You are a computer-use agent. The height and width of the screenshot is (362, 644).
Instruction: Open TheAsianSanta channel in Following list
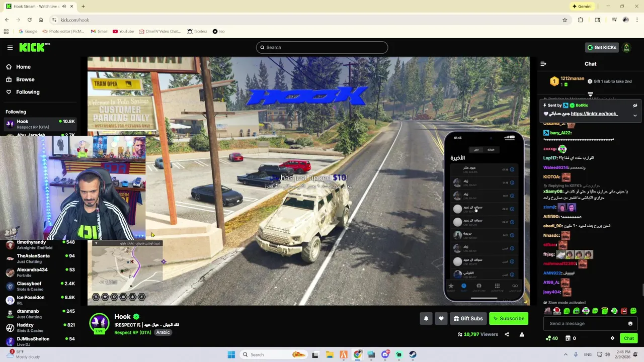tap(40, 259)
